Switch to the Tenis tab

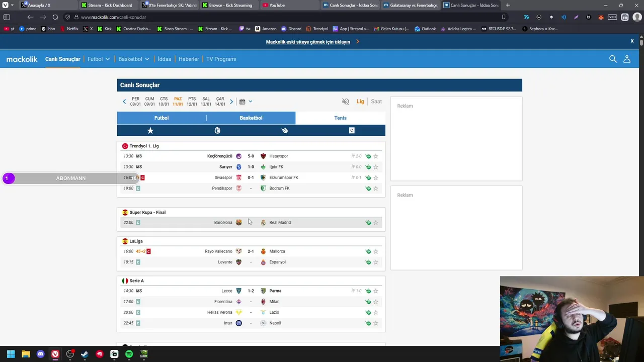[x=341, y=118]
